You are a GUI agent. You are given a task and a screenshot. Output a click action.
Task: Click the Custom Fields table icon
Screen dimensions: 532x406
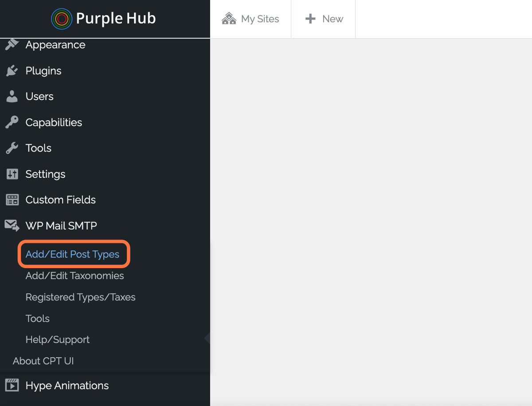(12, 199)
